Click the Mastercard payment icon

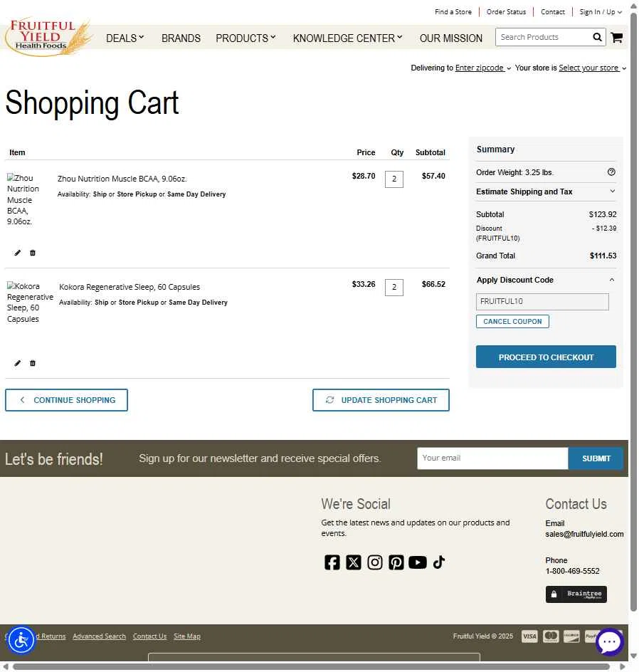click(551, 636)
